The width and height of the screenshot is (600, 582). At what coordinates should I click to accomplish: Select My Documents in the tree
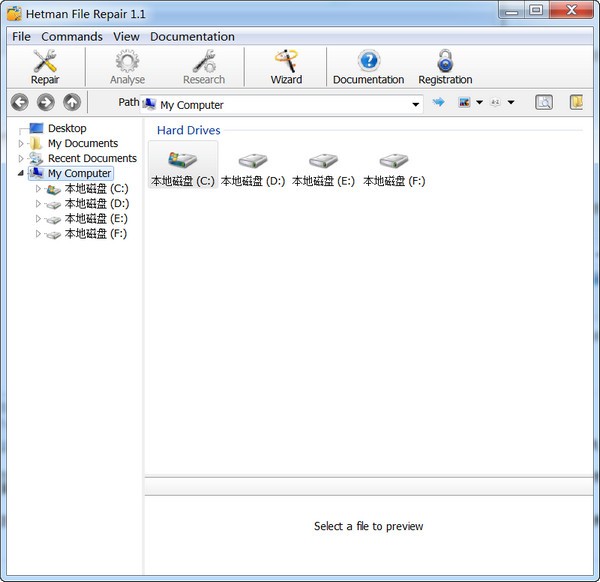[x=83, y=143]
